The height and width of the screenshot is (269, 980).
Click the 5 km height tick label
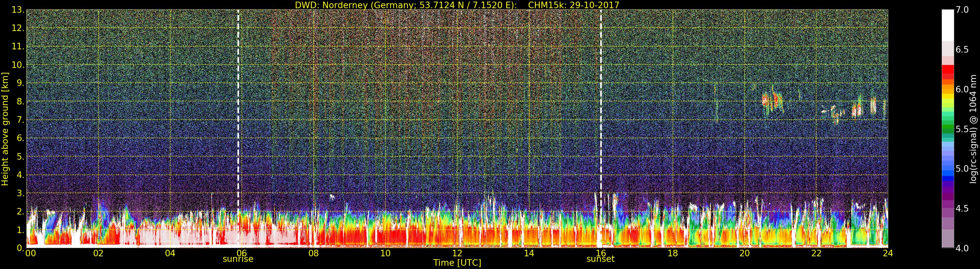(x=20, y=157)
